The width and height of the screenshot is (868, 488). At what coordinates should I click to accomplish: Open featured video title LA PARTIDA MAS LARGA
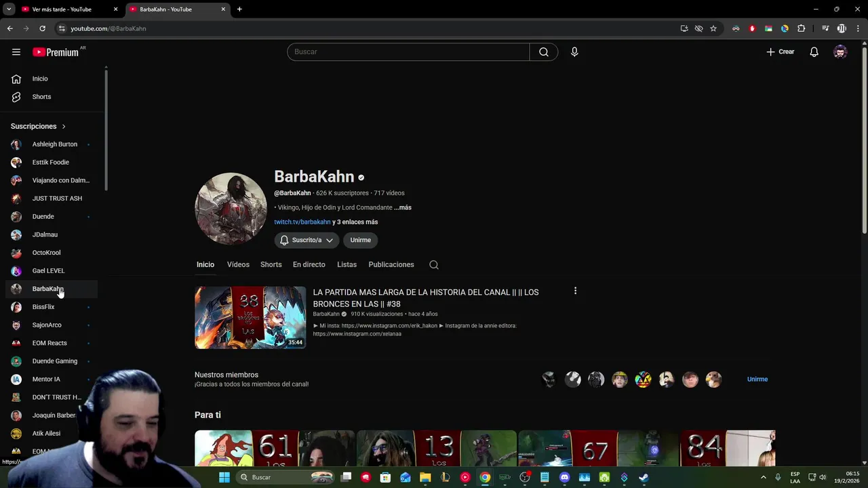click(x=426, y=298)
